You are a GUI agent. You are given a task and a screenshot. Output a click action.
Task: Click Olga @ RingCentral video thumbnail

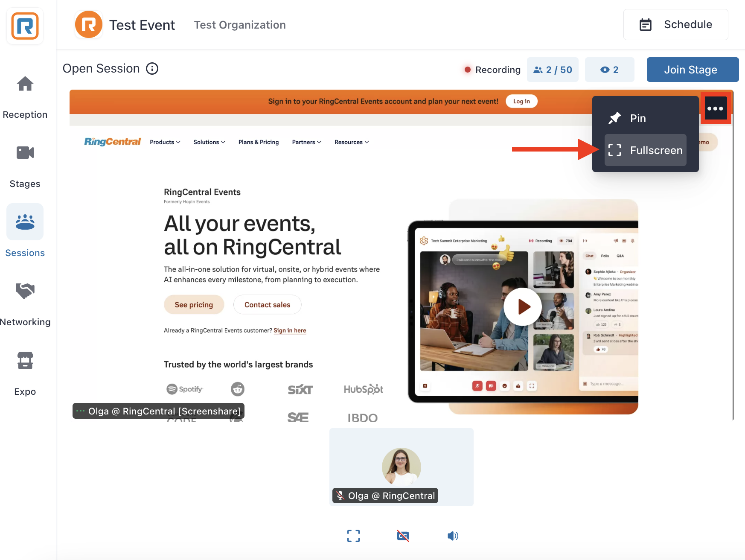click(x=402, y=467)
